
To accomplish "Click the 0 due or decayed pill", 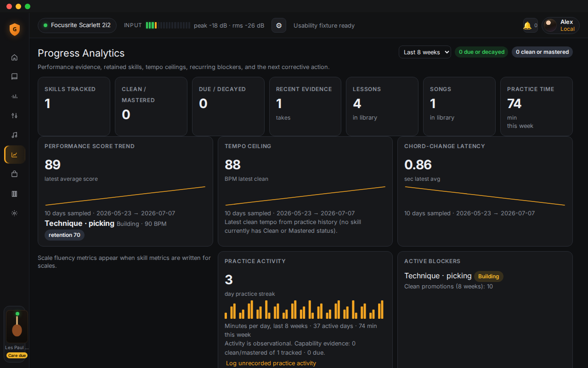I will 481,52.
